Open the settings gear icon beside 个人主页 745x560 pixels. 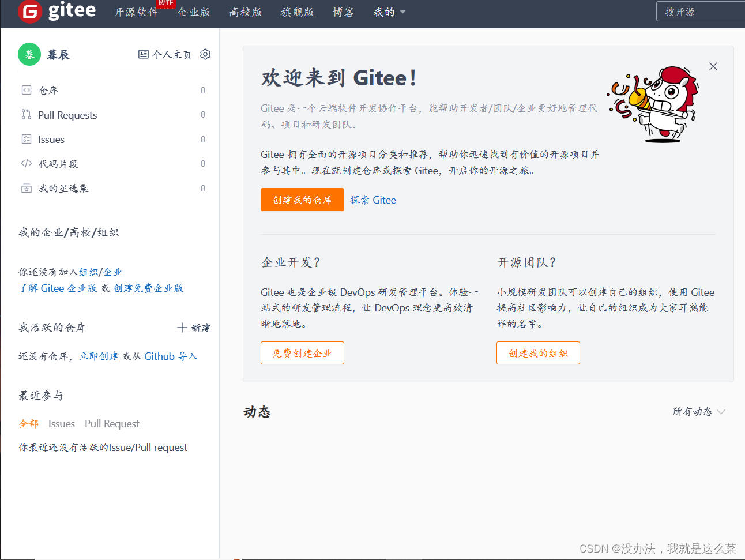(205, 54)
